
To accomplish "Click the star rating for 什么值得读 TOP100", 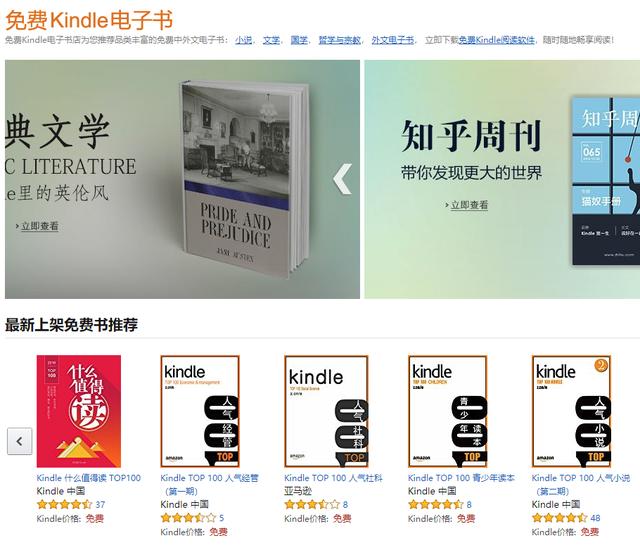I will pyautogui.click(x=64, y=504).
